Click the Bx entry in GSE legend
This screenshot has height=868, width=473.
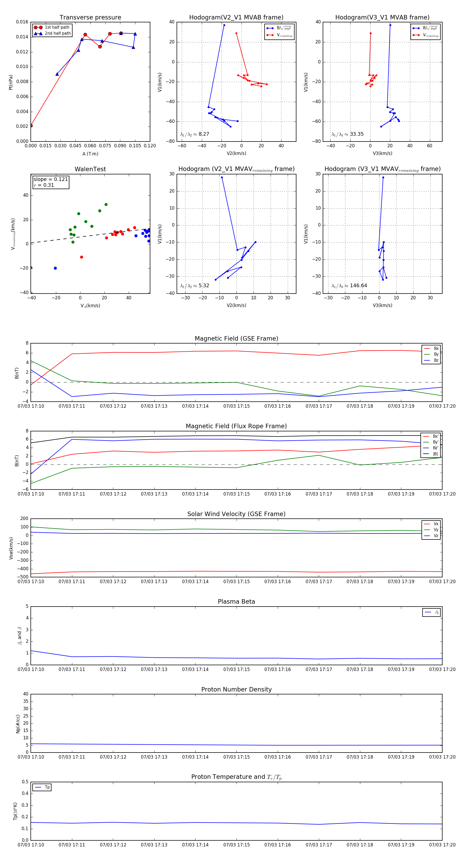(431, 349)
